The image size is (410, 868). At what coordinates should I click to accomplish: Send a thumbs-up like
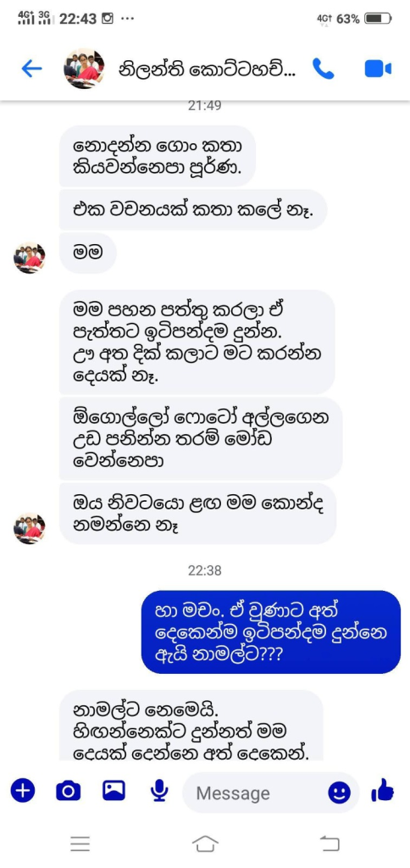point(382,791)
